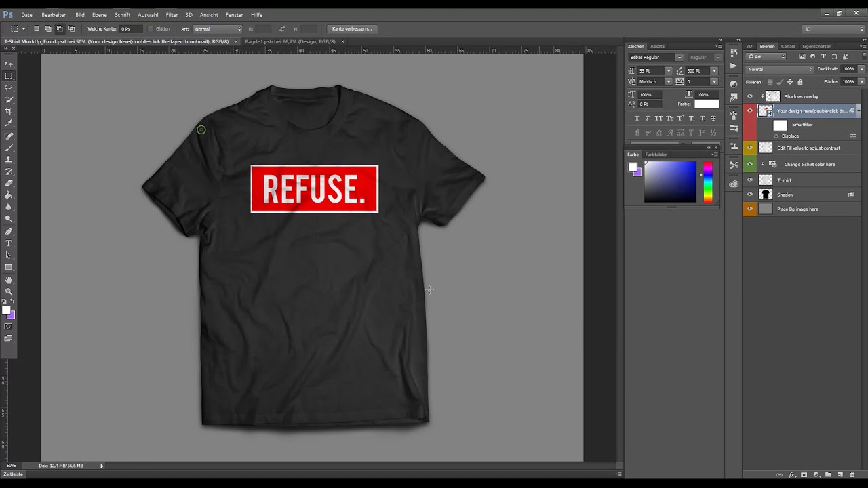Open the Fläche fill dropdown arrow
Image resolution: width=868 pixels, height=488 pixels.
pos(862,82)
